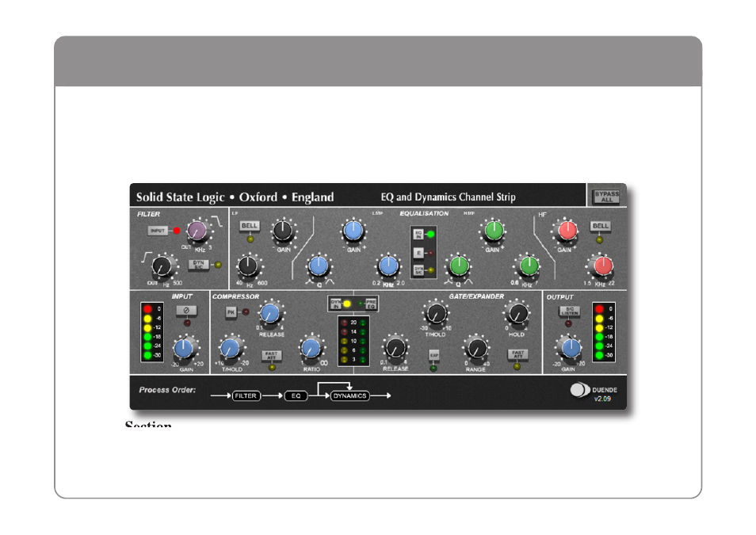
Task: Click the 'v2.09' version text
Action: (602, 399)
